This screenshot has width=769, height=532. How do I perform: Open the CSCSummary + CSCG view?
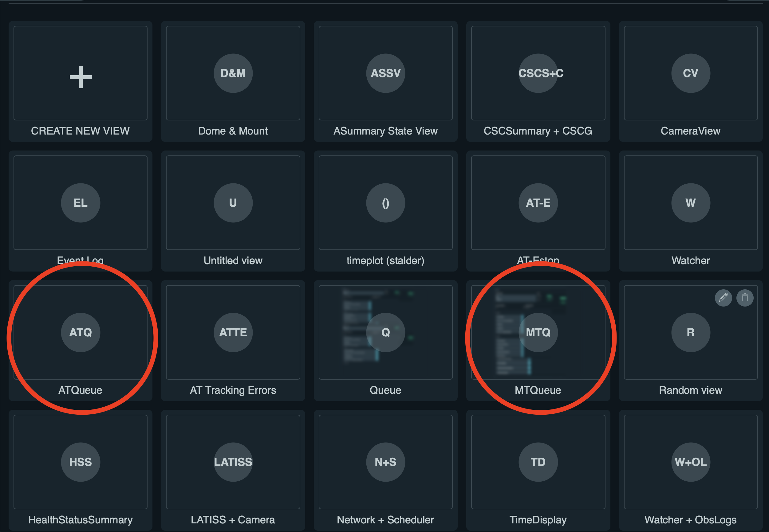538,73
